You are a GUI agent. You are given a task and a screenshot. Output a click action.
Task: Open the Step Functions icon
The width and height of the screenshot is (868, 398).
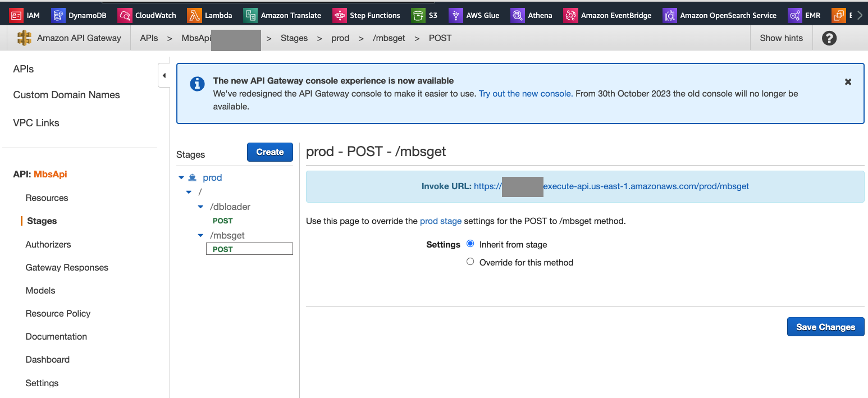coord(340,15)
